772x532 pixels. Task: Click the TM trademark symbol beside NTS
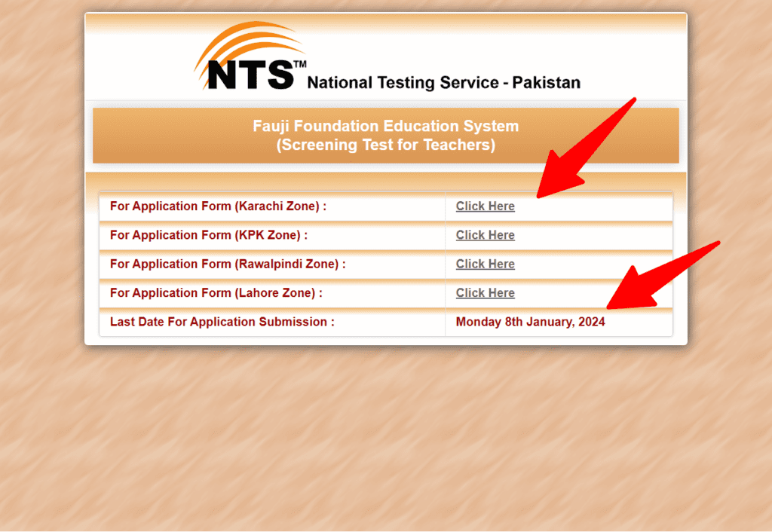300,64
